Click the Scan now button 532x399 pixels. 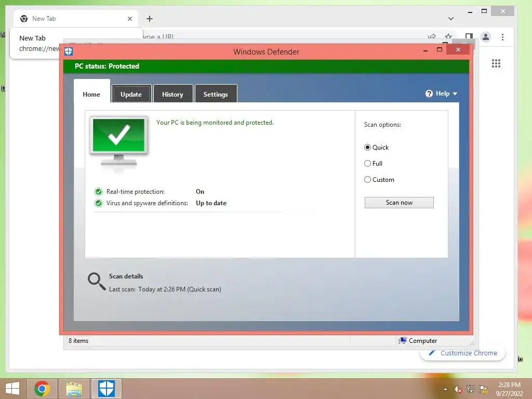pos(399,203)
